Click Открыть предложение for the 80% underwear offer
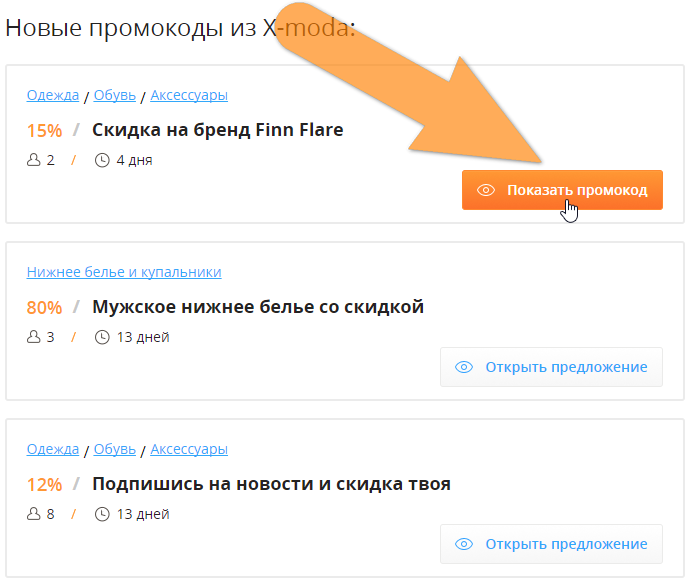The height and width of the screenshot is (584, 689). click(x=551, y=367)
